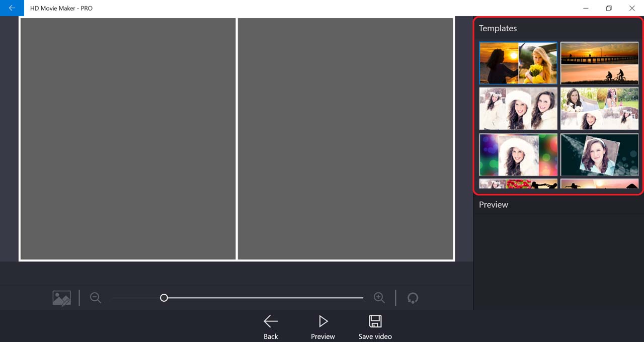Screen dimensions: 644x342
Task: Select the scattered tilted photos collage template
Action: click(599, 109)
